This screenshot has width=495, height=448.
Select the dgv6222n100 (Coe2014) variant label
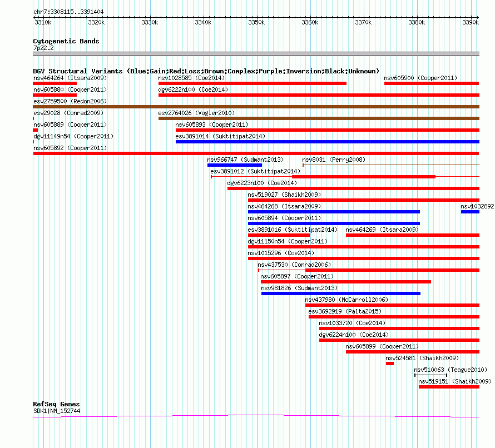point(193,89)
